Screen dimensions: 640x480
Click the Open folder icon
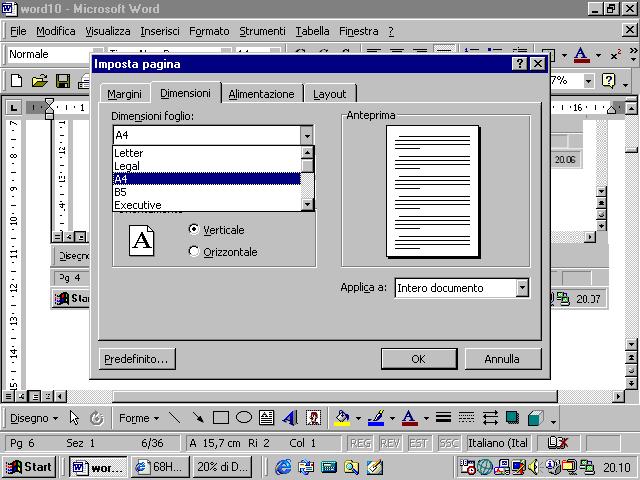tap(40, 81)
